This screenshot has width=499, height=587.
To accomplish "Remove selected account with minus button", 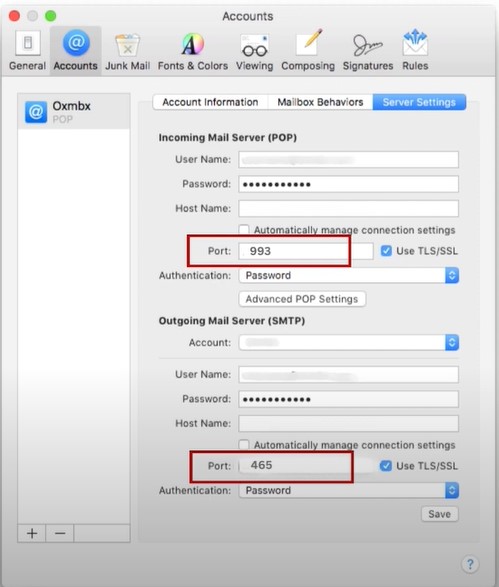I will (60, 533).
